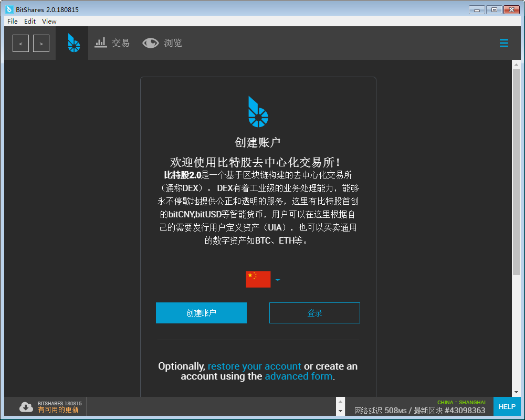This screenshot has width=525, height=420.
Task: Click the BitShares title bar app icon
Action: coord(9,9)
